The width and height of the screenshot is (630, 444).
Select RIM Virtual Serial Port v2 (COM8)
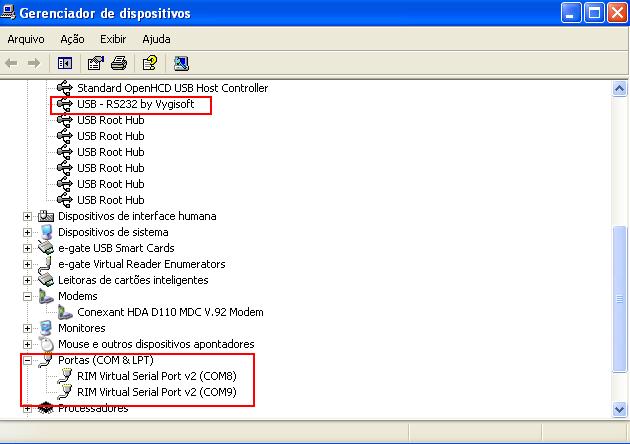pos(157,376)
